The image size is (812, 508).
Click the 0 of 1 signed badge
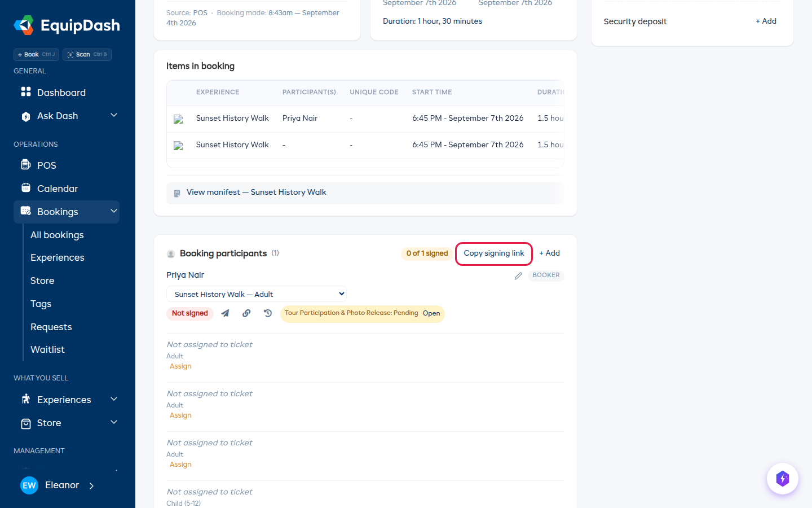[x=427, y=253]
